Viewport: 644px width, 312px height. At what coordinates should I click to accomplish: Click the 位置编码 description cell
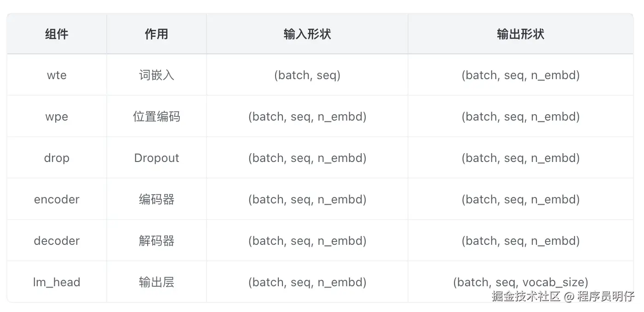tap(156, 116)
